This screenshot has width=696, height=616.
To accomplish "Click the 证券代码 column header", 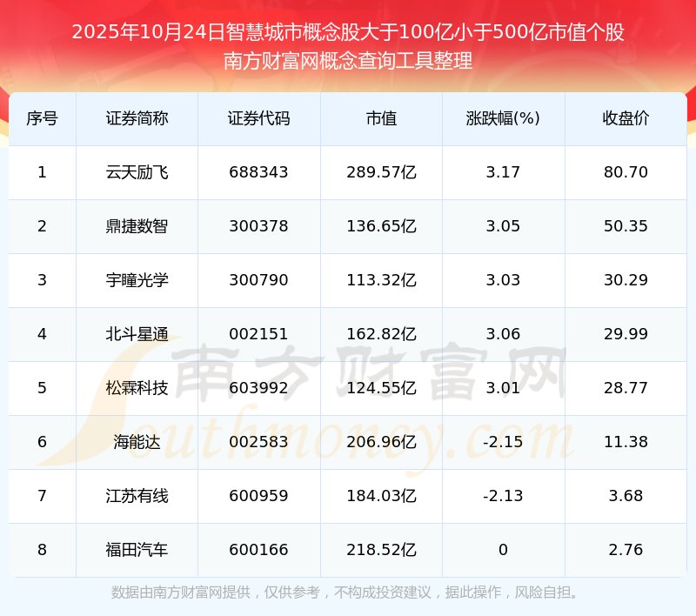I will (258, 118).
